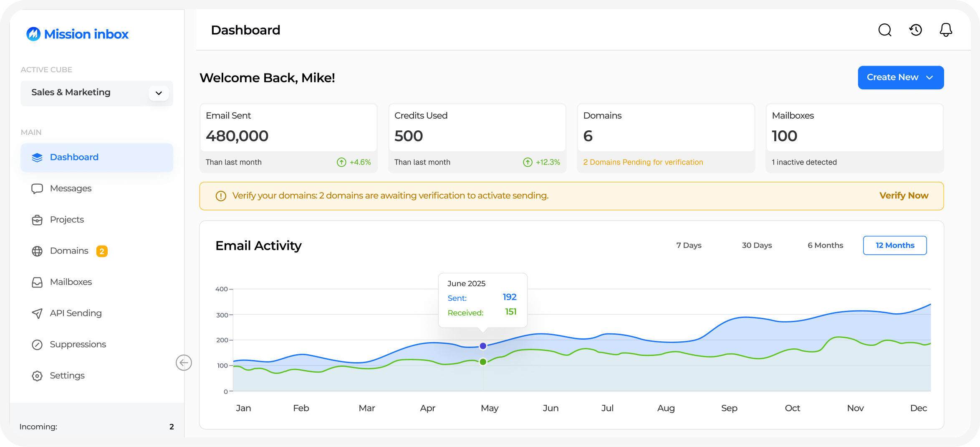Screen dimensions: 980x447
Task: Click the history clock icon
Action: [x=915, y=30]
